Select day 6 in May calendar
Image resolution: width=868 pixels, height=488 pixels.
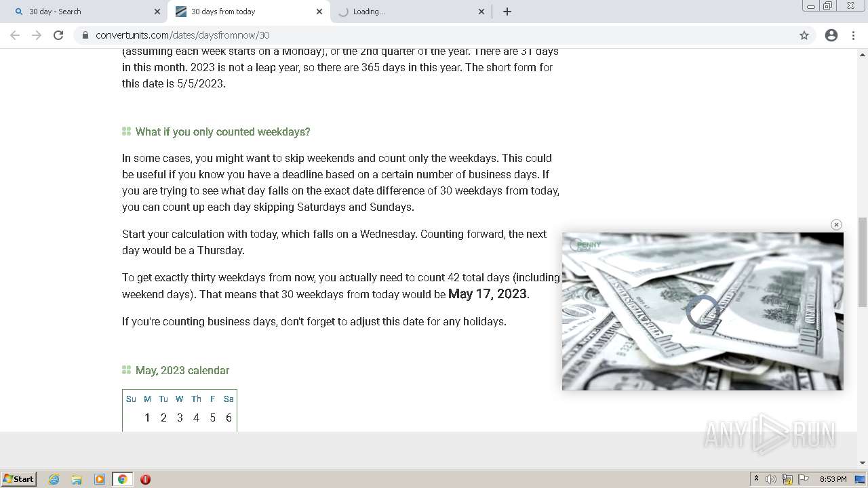pyautogui.click(x=229, y=418)
